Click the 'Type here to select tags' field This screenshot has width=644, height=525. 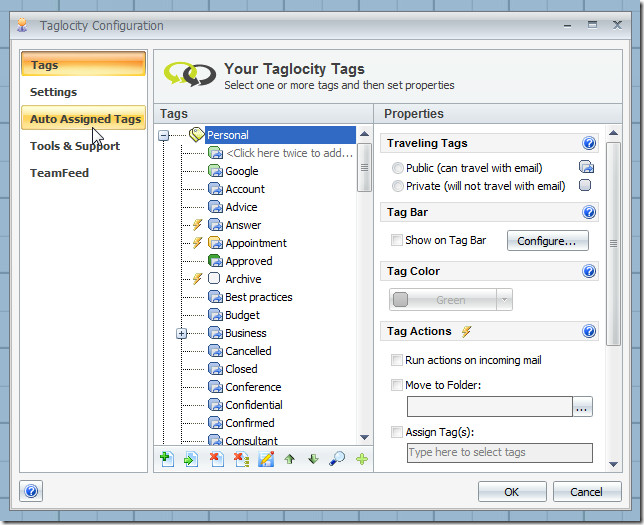(x=499, y=452)
